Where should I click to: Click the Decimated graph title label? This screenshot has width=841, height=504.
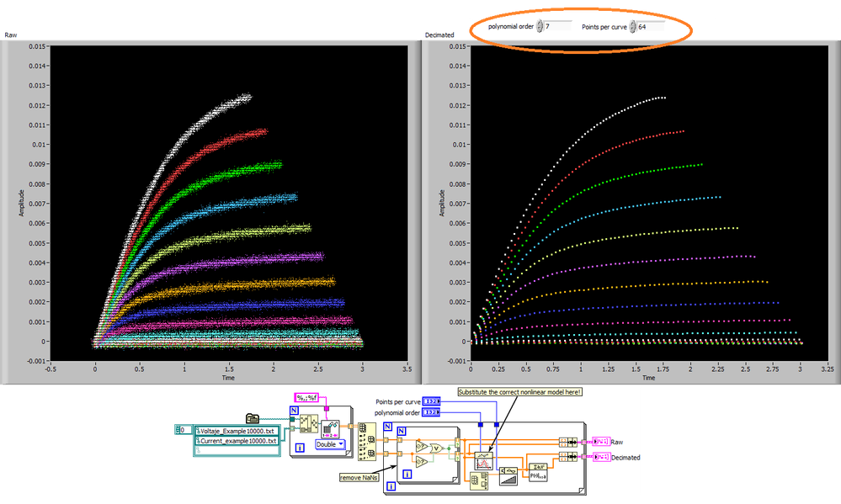(x=439, y=34)
